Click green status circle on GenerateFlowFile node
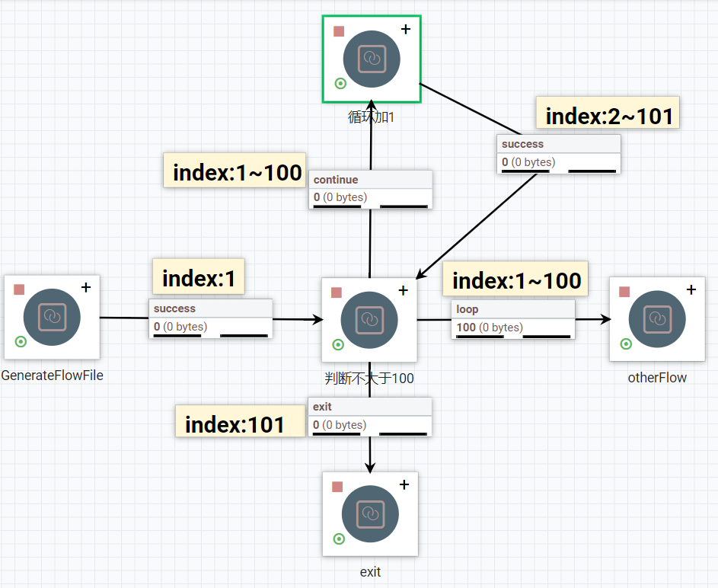 (21, 341)
